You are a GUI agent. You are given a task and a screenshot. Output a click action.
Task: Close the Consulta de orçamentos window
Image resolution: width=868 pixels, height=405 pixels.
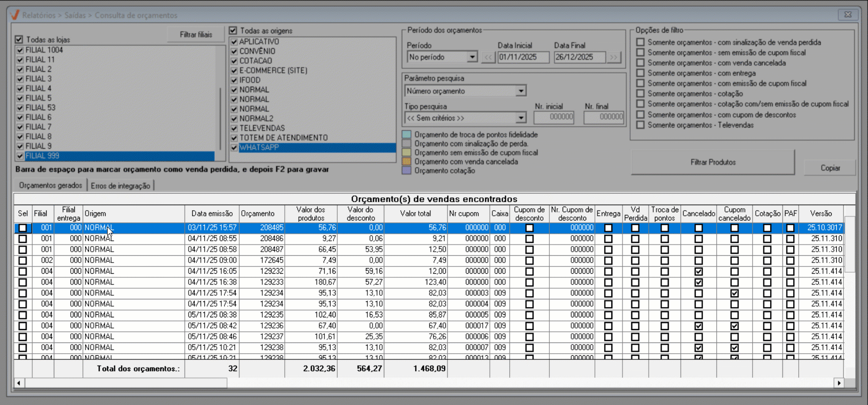pos(848,14)
